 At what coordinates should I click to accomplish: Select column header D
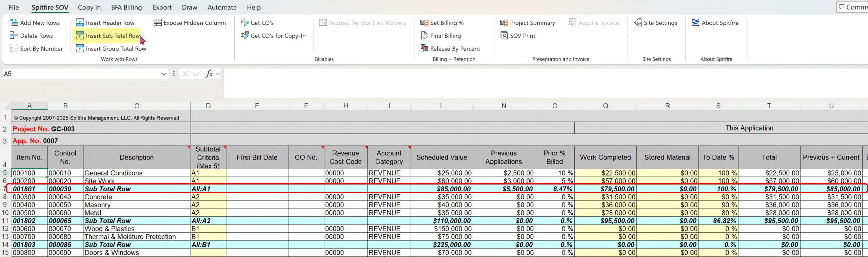click(x=208, y=106)
